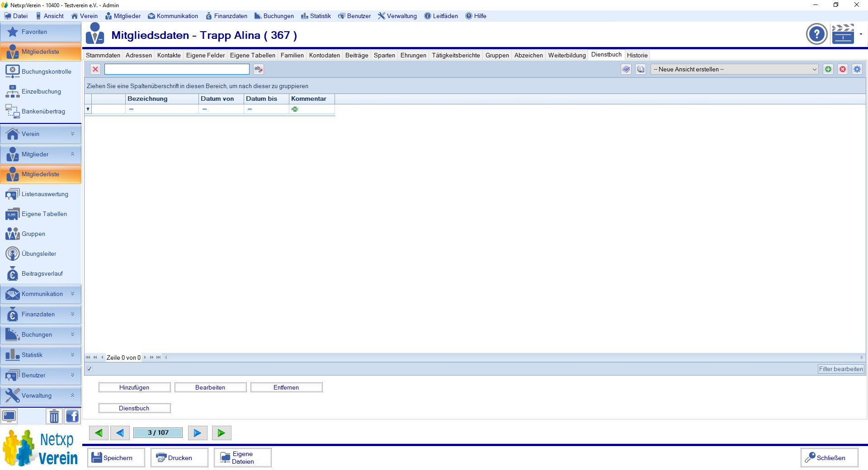The width and height of the screenshot is (868, 470).
Task: Sort by the Datum bis column header
Action: click(x=266, y=99)
